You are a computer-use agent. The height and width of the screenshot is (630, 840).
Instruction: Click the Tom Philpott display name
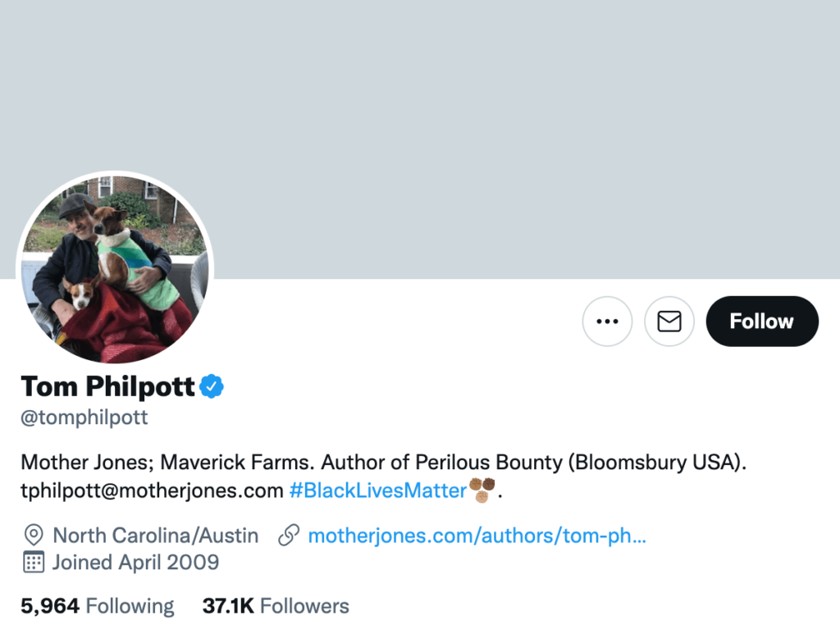point(108,386)
